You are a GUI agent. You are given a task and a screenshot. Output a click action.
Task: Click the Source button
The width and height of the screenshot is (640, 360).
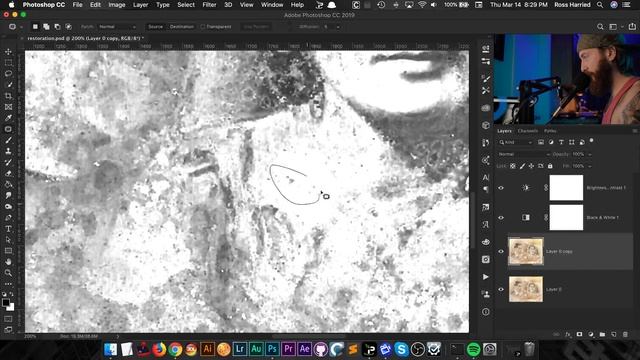click(x=155, y=27)
